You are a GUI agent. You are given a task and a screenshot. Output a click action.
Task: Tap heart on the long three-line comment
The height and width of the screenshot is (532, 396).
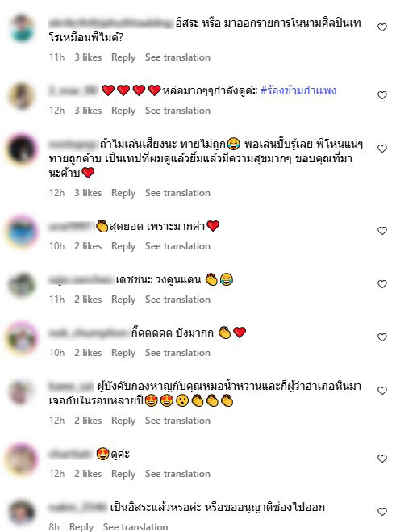(382, 149)
